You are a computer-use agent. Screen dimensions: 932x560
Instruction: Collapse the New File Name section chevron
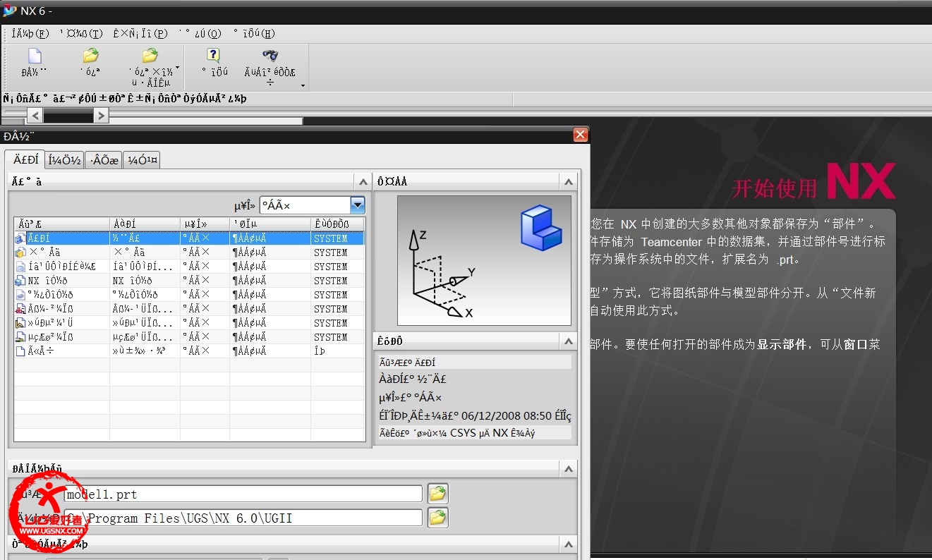[569, 468]
